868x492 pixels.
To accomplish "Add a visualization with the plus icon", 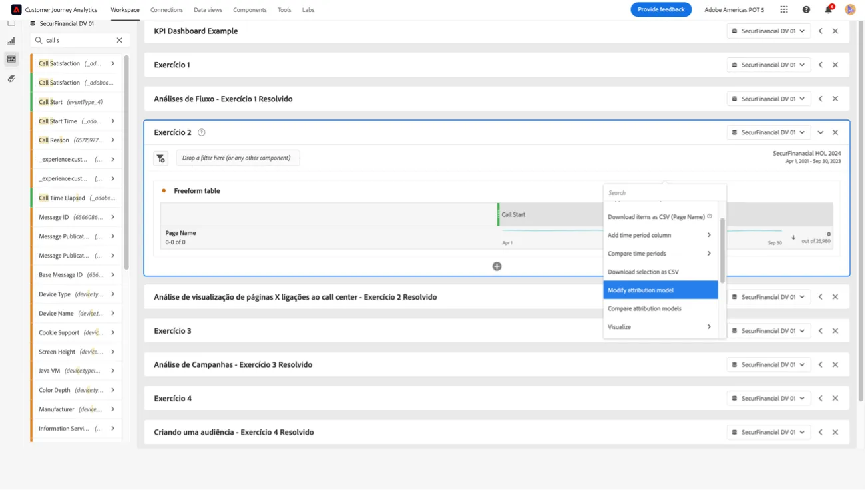I will (498, 267).
